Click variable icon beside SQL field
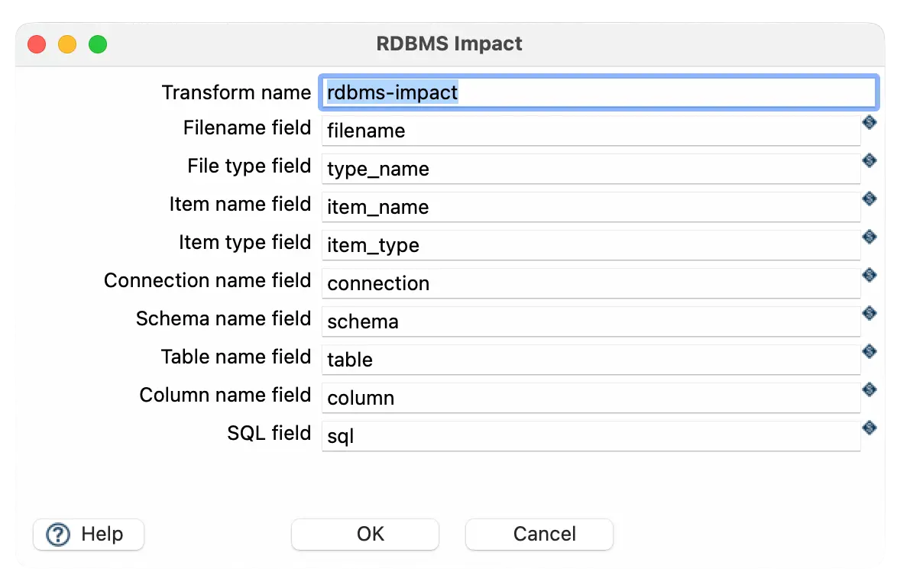 [x=869, y=428]
